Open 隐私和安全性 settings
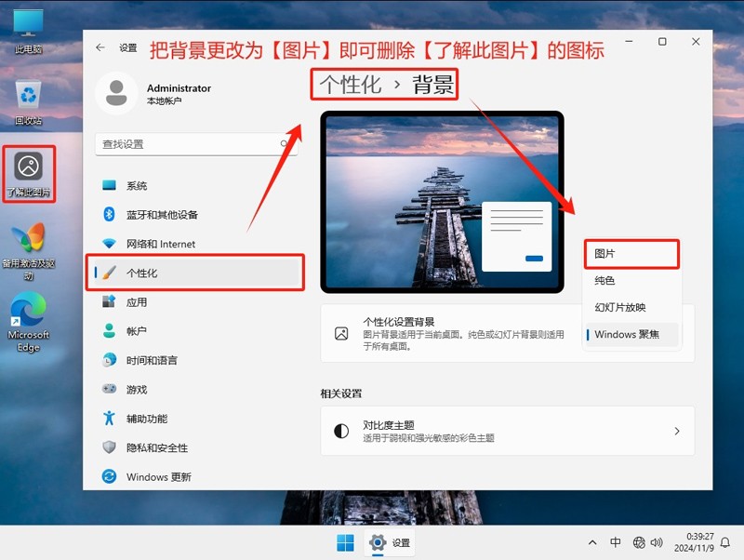Image resolution: width=744 pixels, height=560 pixels. (x=156, y=447)
